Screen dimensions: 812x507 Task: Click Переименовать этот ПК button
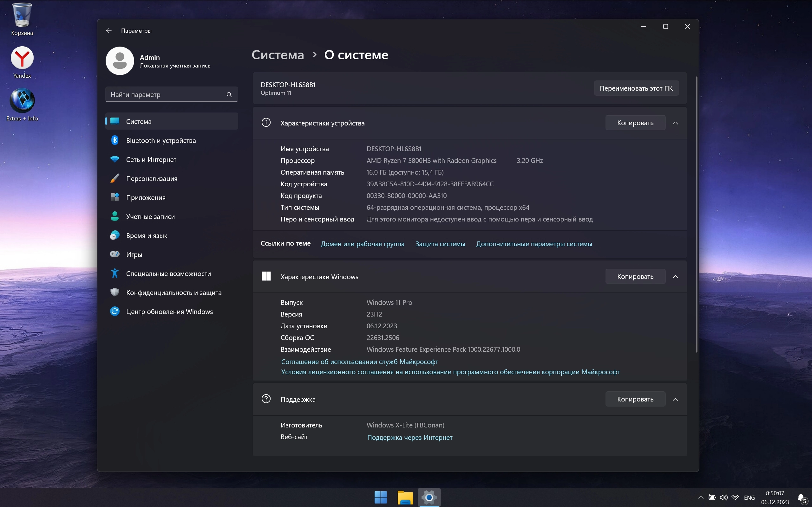click(636, 88)
